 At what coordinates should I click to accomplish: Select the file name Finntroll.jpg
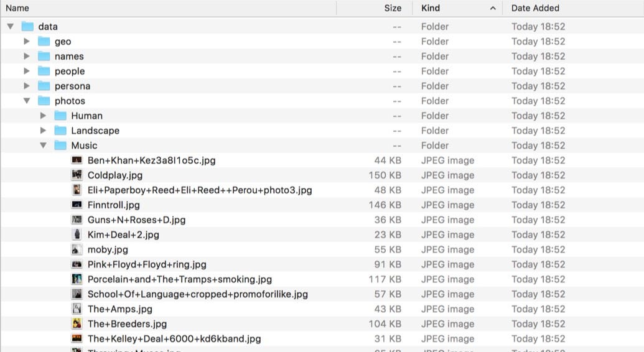[114, 205]
